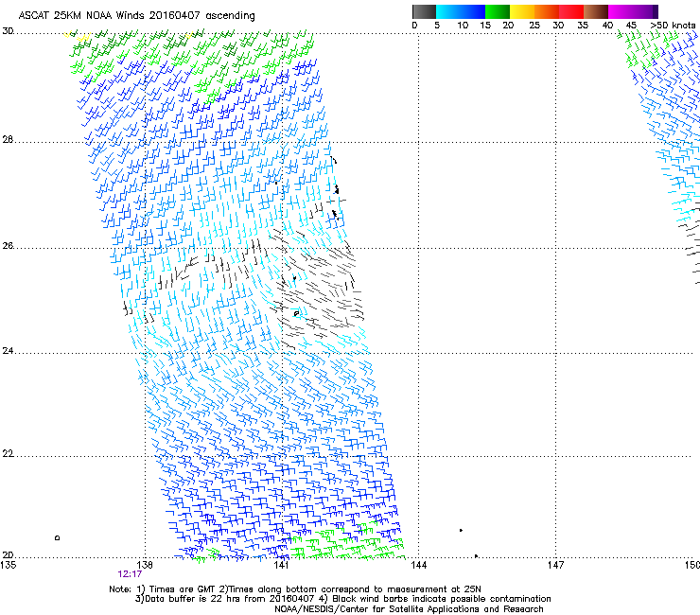Click the "35" colorbar label
This screenshot has width=700, height=615.
pyautogui.click(x=582, y=26)
